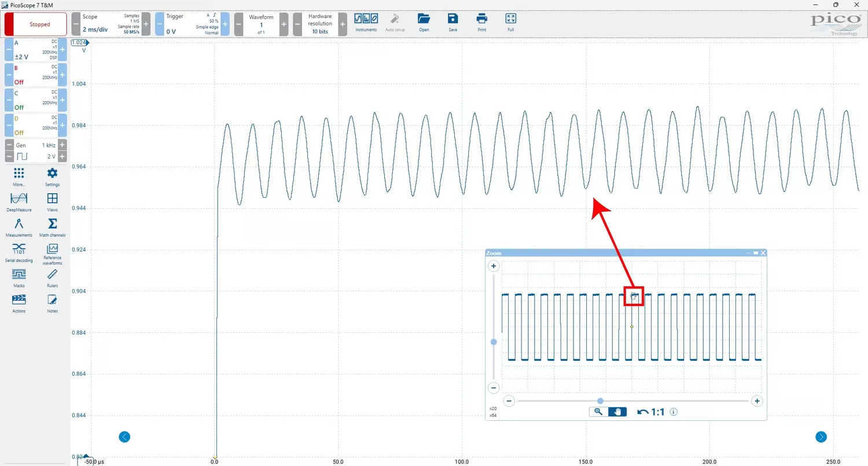Open the Views layout menu
The height and width of the screenshot is (466, 868).
pyautogui.click(x=52, y=201)
